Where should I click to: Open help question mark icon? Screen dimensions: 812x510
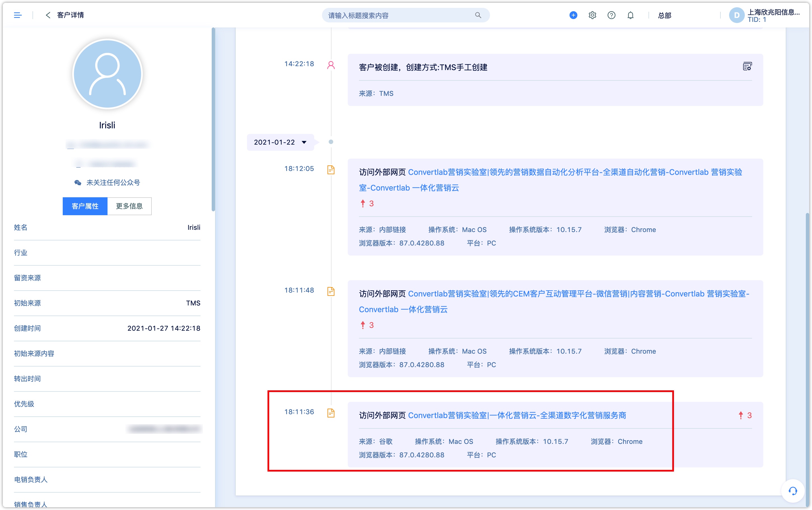tap(611, 15)
